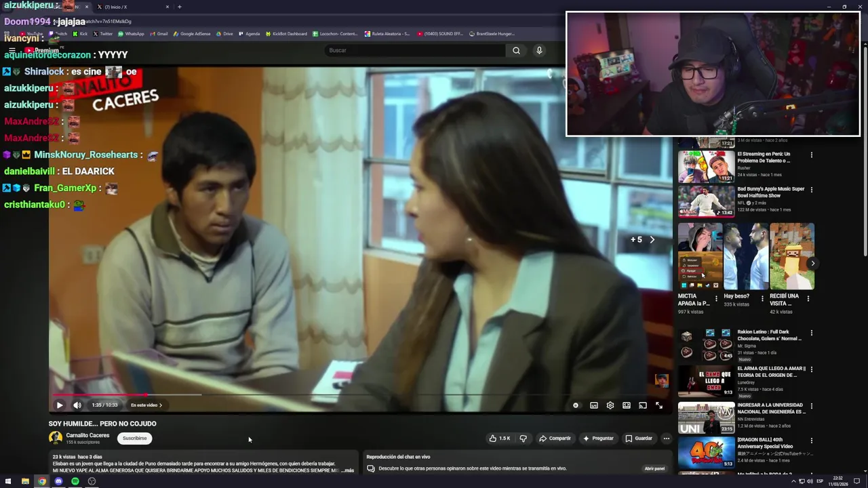Open Discord from the taskbar
Image resolution: width=868 pixels, height=488 pixels.
pyautogui.click(x=58, y=481)
